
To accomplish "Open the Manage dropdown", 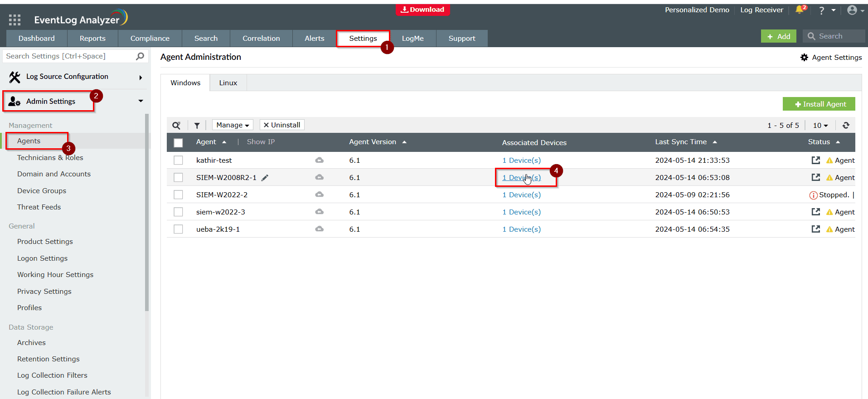I will [x=233, y=125].
